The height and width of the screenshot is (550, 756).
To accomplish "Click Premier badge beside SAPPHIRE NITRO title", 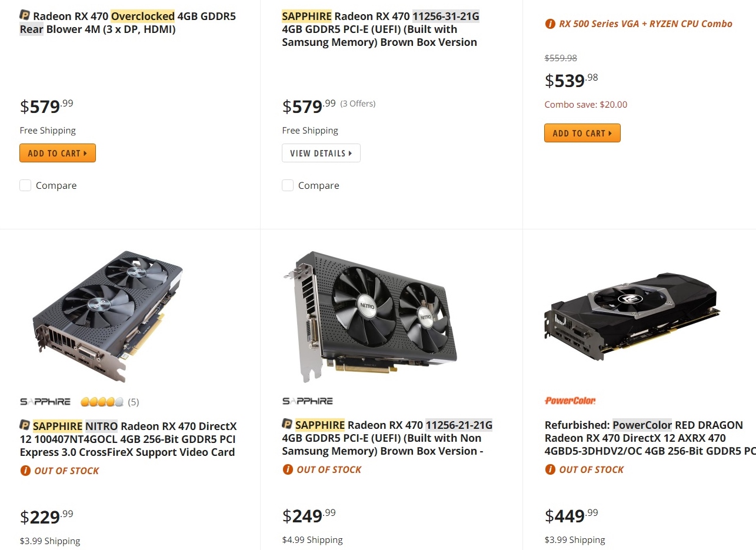I will tap(25, 425).
